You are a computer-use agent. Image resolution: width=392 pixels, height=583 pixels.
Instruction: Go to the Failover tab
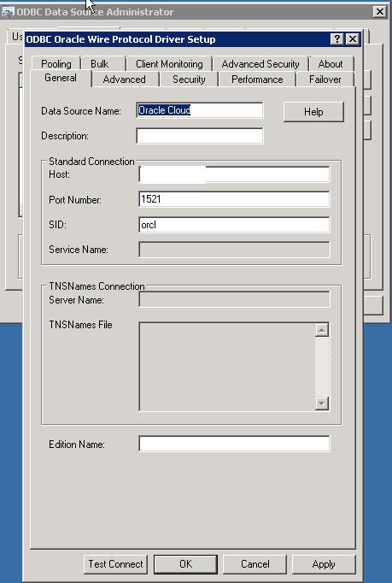pos(325,79)
